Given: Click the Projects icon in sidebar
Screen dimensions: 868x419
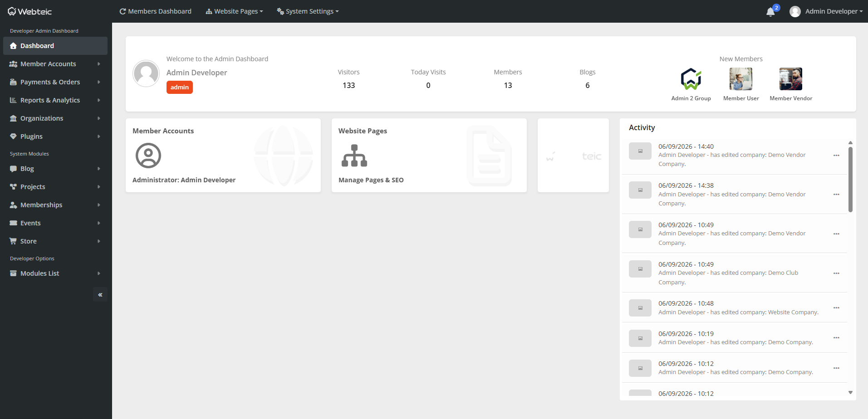Looking at the screenshot, I should click(13, 187).
